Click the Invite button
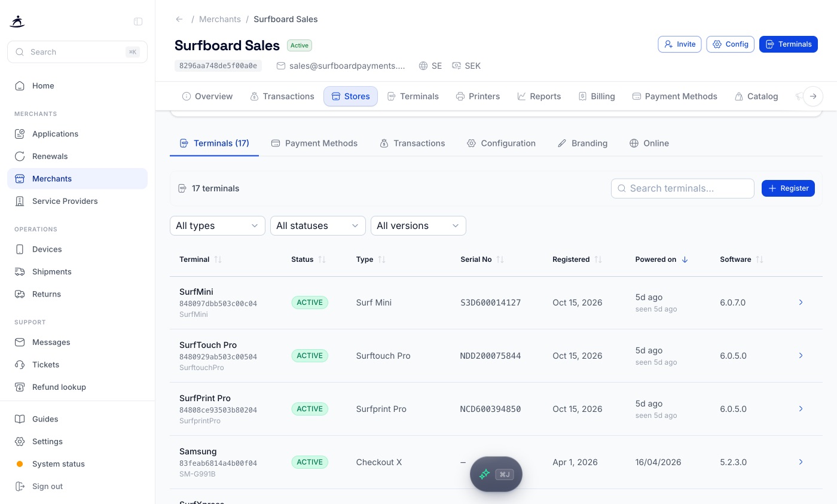The height and width of the screenshot is (504, 837). 680,44
